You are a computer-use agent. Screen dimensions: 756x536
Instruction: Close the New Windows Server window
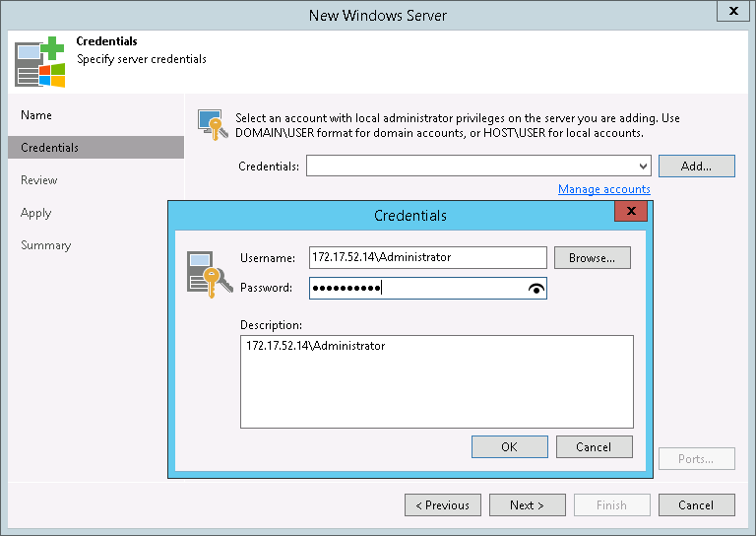[x=733, y=11]
